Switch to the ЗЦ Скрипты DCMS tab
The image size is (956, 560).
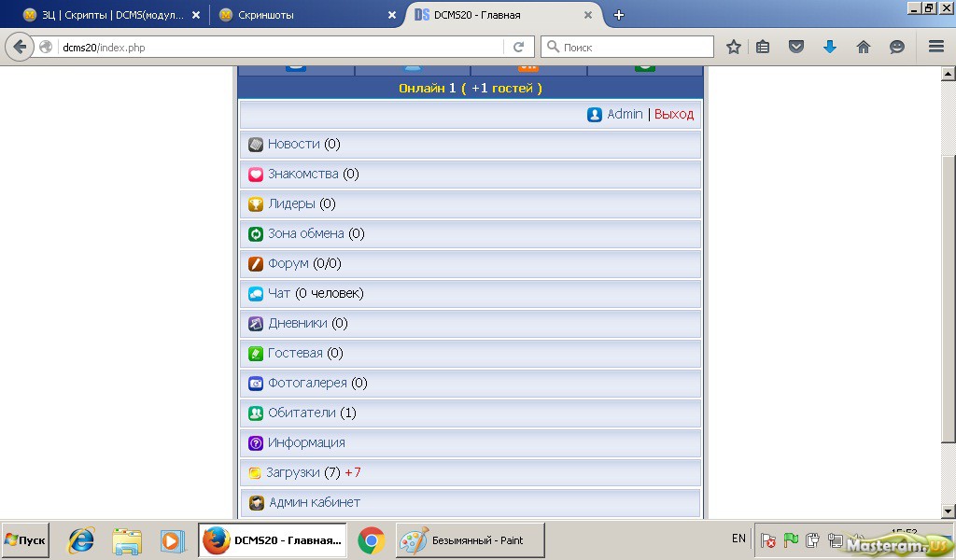pos(112,15)
